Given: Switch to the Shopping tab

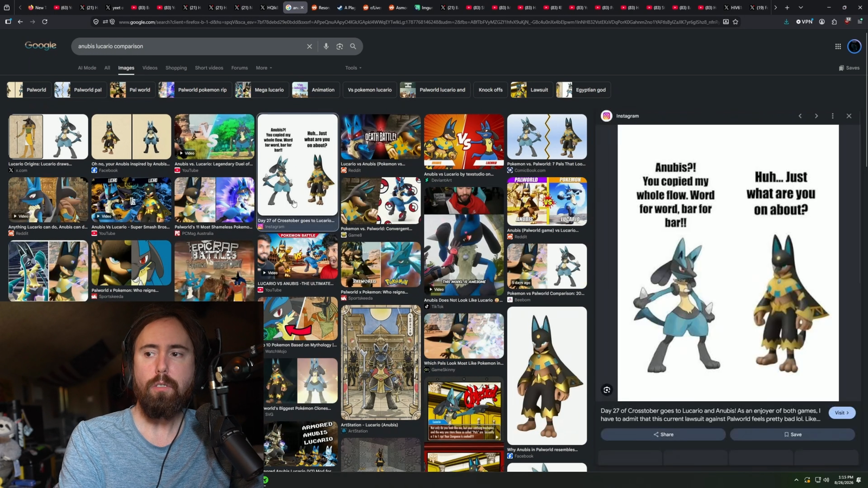Looking at the screenshot, I should (x=176, y=68).
